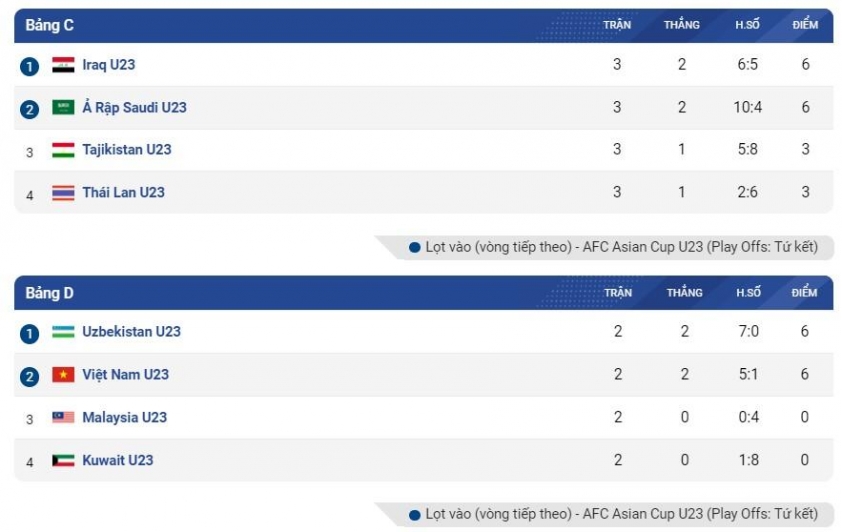842x532 pixels.
Task: Click the Malaysia flag icon
Action: coord(63,417)
